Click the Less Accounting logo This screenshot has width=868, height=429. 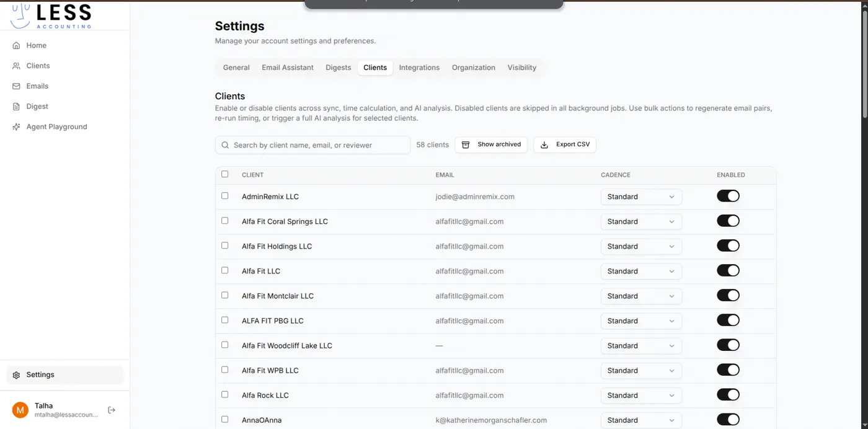click(51, 15)
